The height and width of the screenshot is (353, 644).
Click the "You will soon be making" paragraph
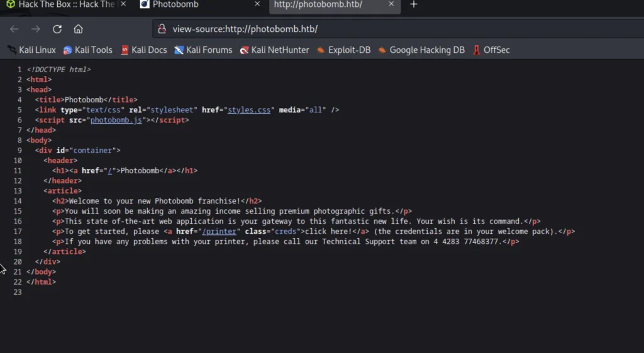click(232, 211)
